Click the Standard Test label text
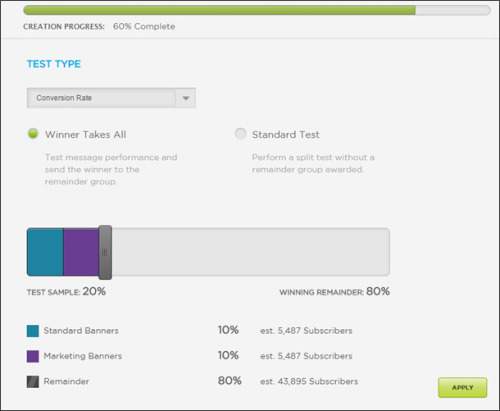 coord(286,135)
